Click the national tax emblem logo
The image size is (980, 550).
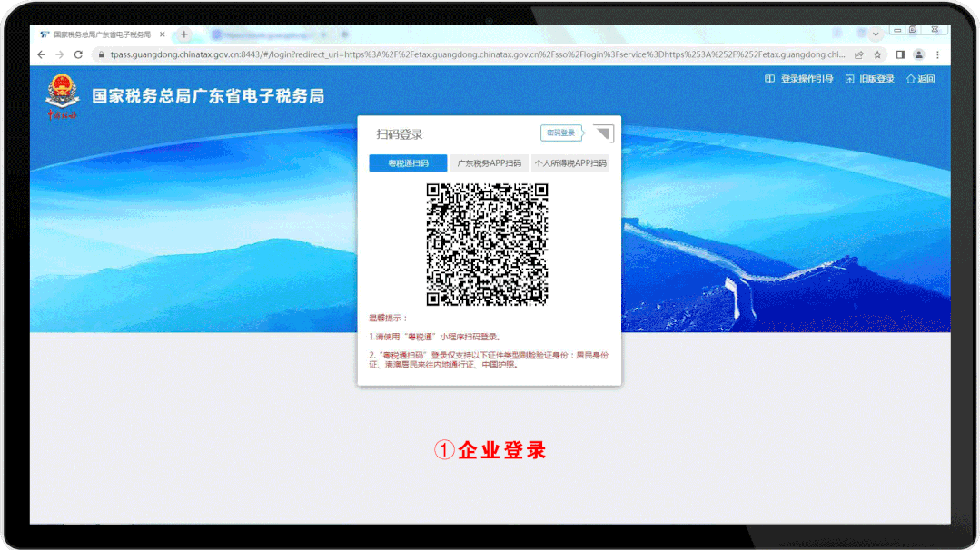click(x=62, y=95)
